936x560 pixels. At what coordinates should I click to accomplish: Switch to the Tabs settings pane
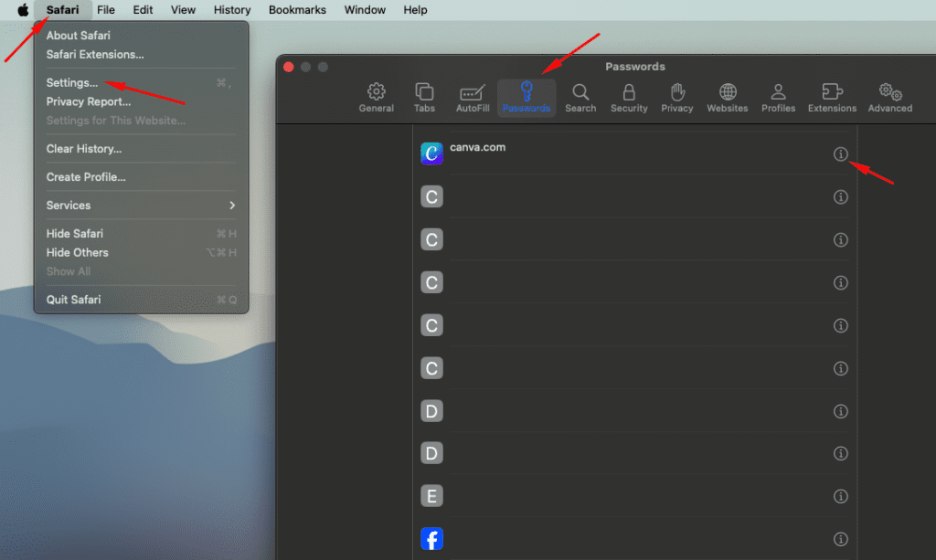coord(424,98)
